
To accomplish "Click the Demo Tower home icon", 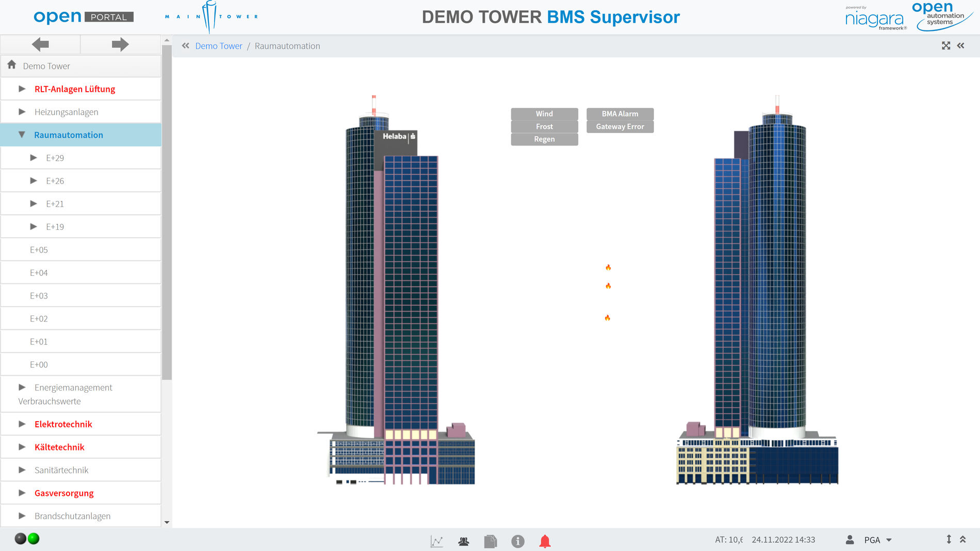I will [12, 65].
